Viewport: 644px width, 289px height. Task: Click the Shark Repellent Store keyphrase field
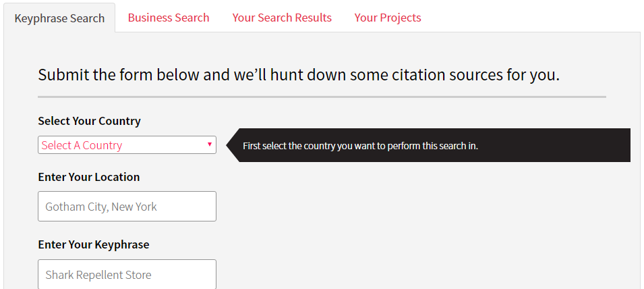pyautogui.click(x=127, y=275)
